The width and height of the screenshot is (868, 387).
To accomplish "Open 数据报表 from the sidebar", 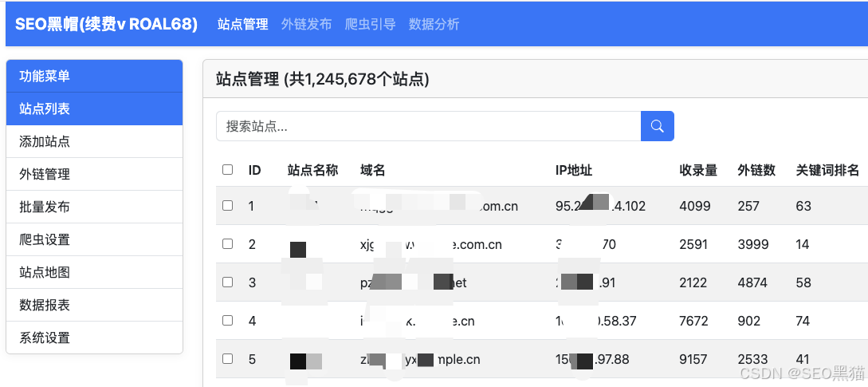I will 94,305.
